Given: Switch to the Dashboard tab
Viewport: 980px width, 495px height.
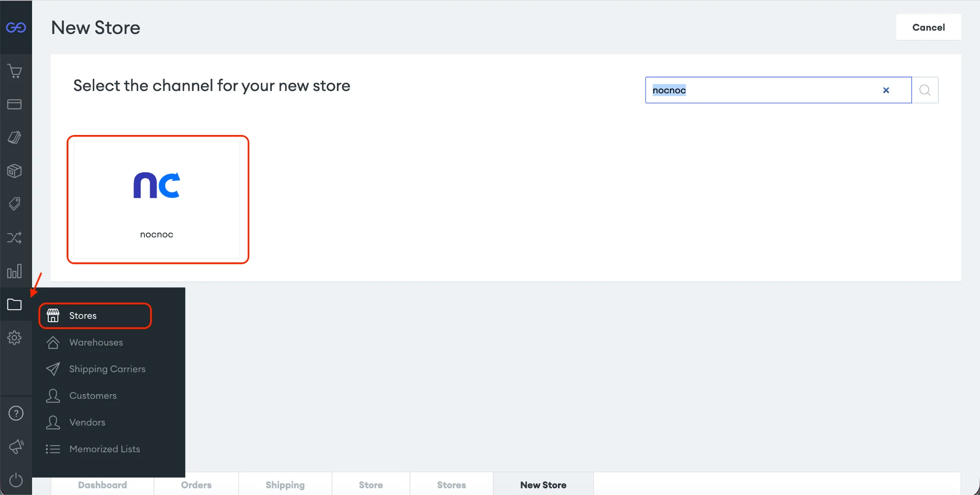Looking at the screenshot, I should point(102,485).
